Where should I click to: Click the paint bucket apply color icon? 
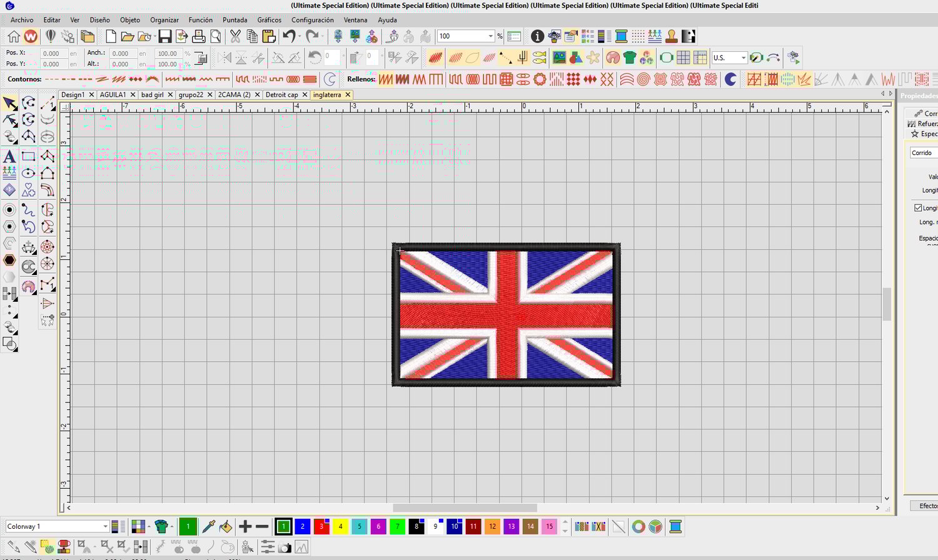point(226,527)
